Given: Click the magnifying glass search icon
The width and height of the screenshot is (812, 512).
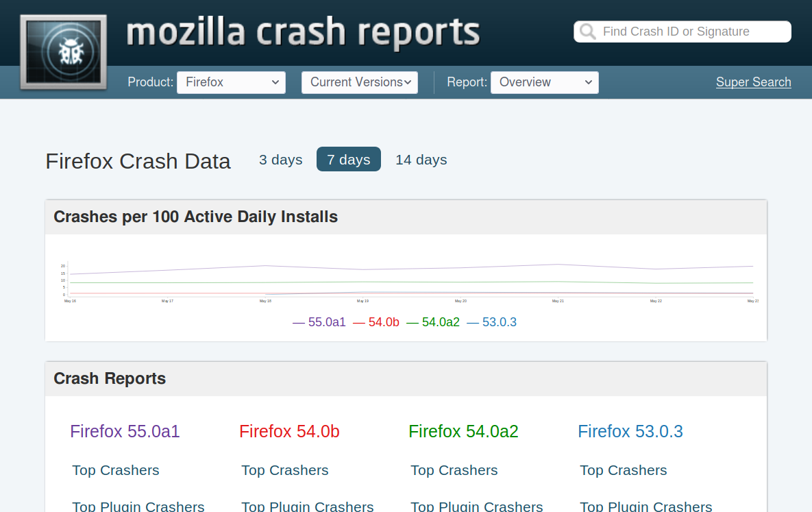Looking at the screenshot, I should click(x=587, y=32).
